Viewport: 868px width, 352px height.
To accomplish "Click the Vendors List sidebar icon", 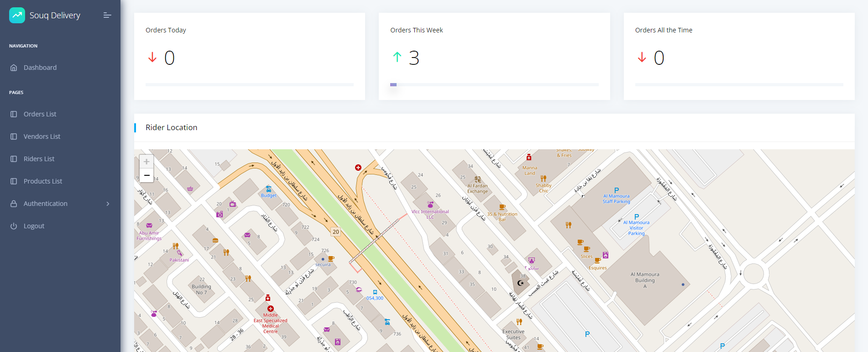I will click(x=14, y=137).
